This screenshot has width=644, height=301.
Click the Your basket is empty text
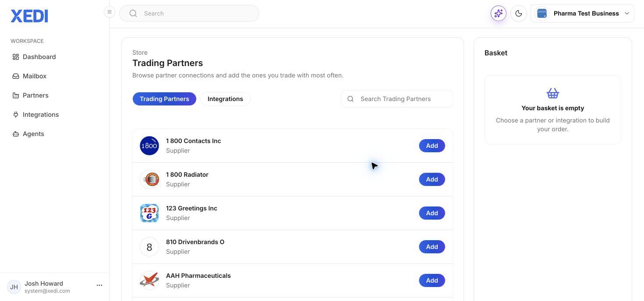click(553, 108)
